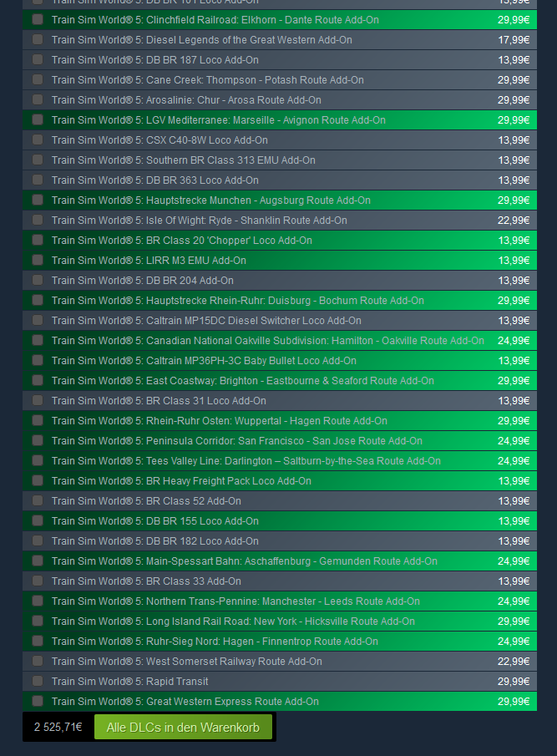The height and width of the screenshot is (756, 557).
Task: Click 'Caltrain MP15DC Diesel Switcher Loco Add-On' title
Action: click(x=206, y=321)
